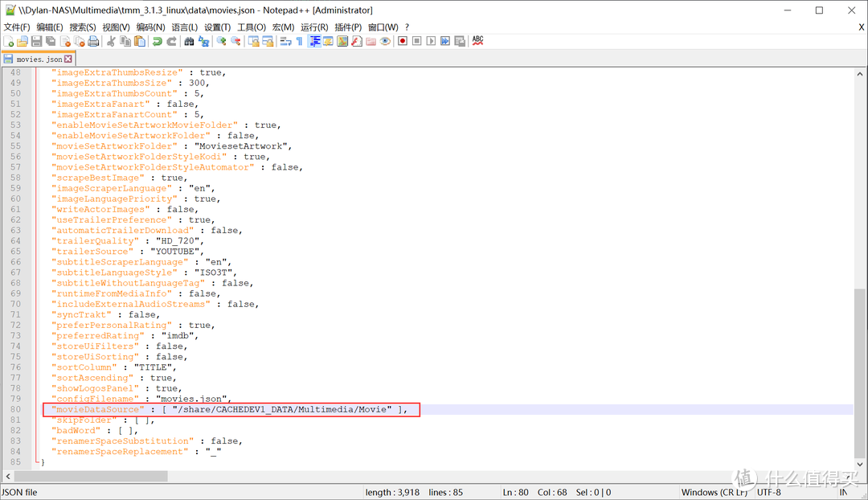Viewport: 868px width, 500px height.
Task: Toggle synchronized horizontal scrolling
Action: coord(268,42)
